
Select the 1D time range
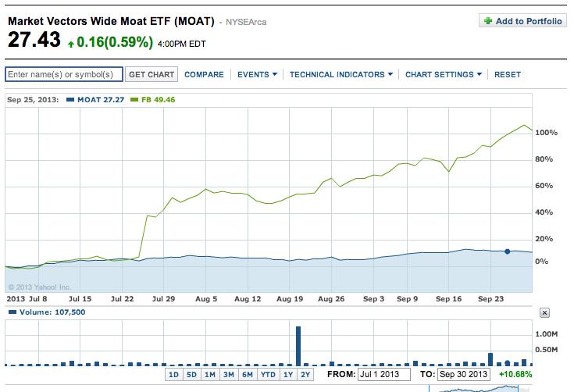pos(173,375)
